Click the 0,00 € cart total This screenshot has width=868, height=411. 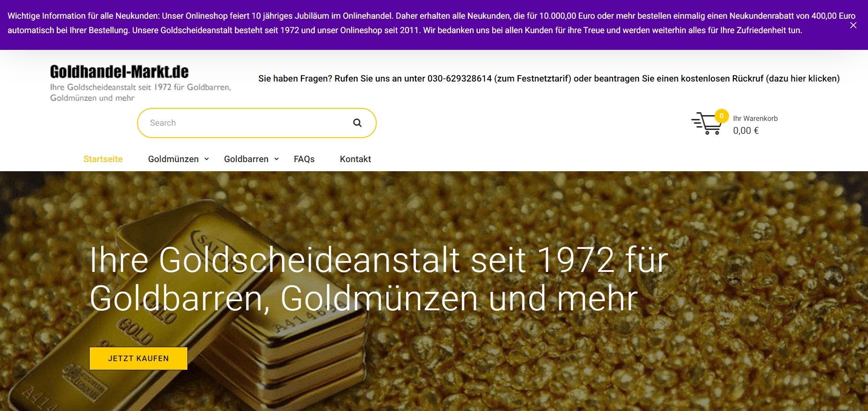pyautogui.click(x=746, y=130)
